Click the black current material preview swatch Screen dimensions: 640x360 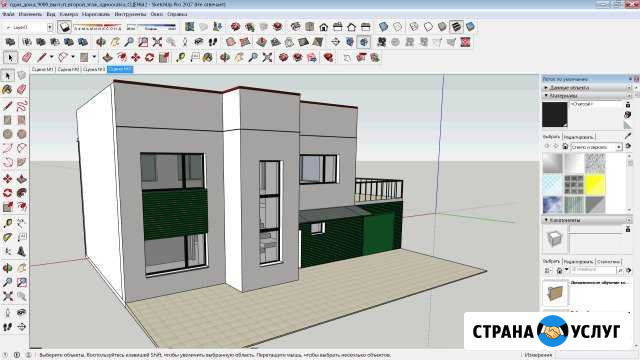pos(555,115)
